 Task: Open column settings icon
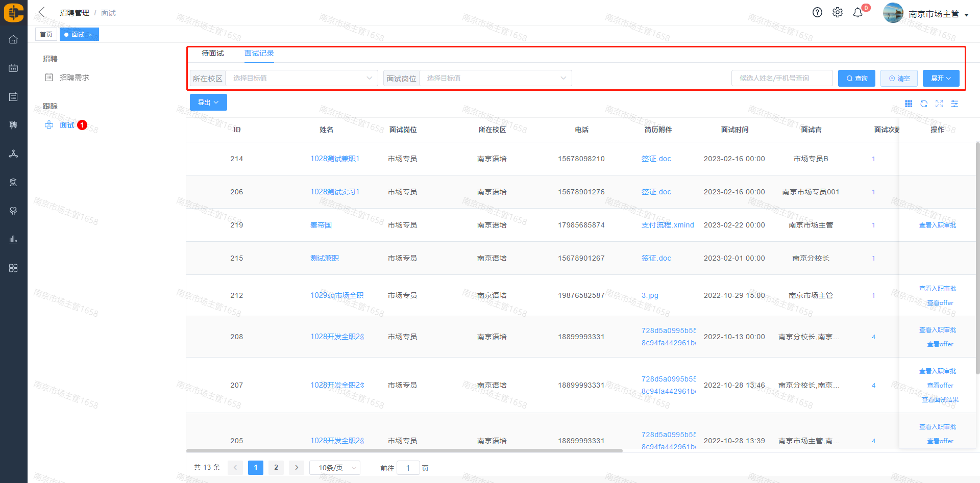pyautogui.click(x=954, y=104)
